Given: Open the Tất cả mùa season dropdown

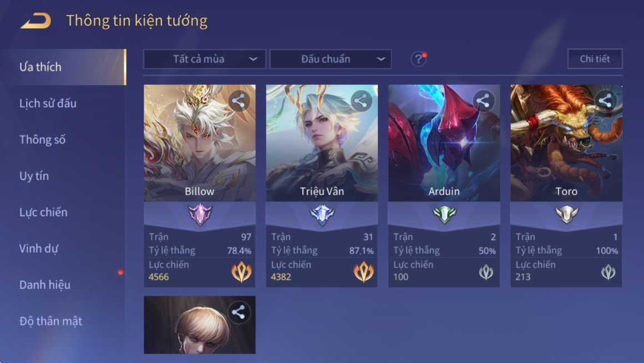Looking at the screenshot, I should pos(204,59).
